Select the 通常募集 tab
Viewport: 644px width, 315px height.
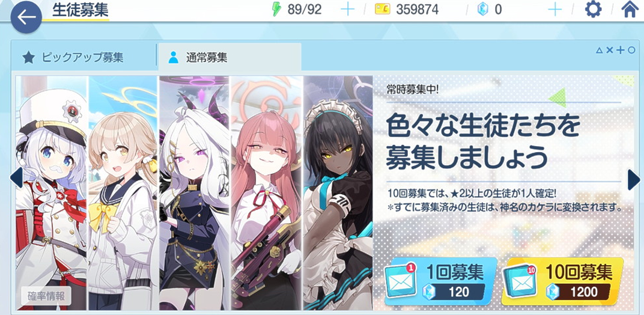(x=229, y=57)
